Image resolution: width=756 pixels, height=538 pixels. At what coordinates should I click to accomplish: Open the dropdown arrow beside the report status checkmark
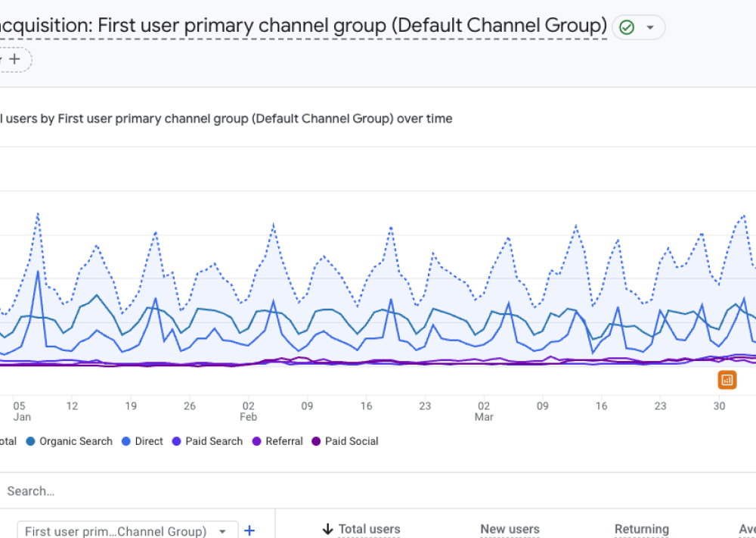point(650,27)
